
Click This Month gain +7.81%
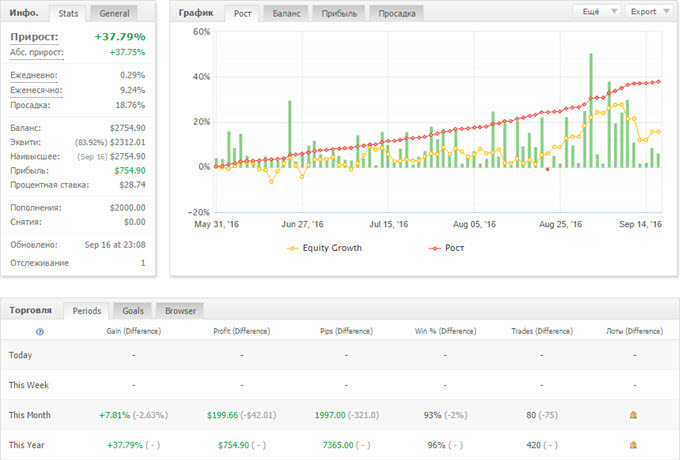[x=114, y=415]
